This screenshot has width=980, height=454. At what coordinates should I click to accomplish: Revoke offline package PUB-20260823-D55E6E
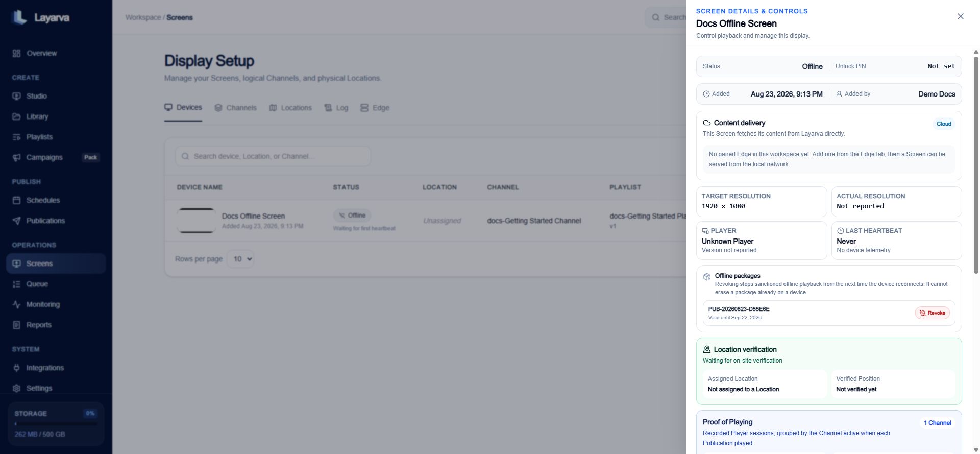[933, 313]
